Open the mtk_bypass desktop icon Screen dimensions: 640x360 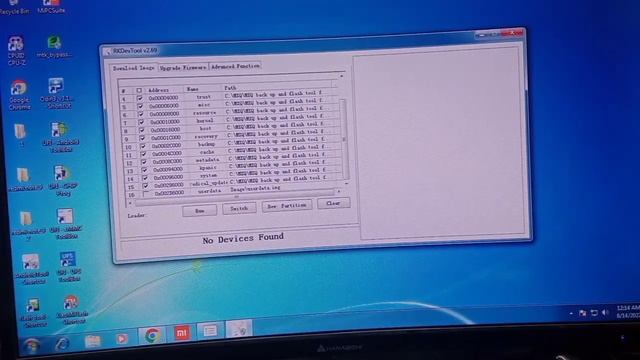click(54, 47)
